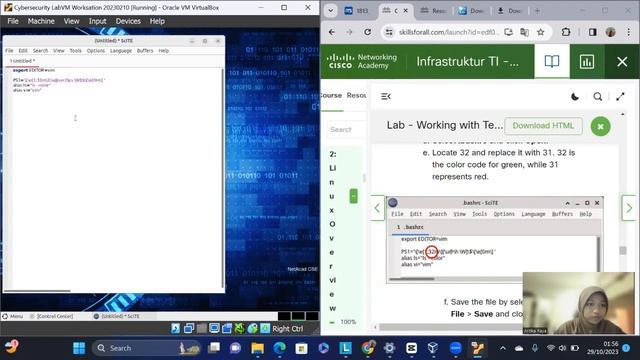Viewport: 640px width, 360px height.
Task: Switch to the first Chrome tab
Action: point(356,11)
